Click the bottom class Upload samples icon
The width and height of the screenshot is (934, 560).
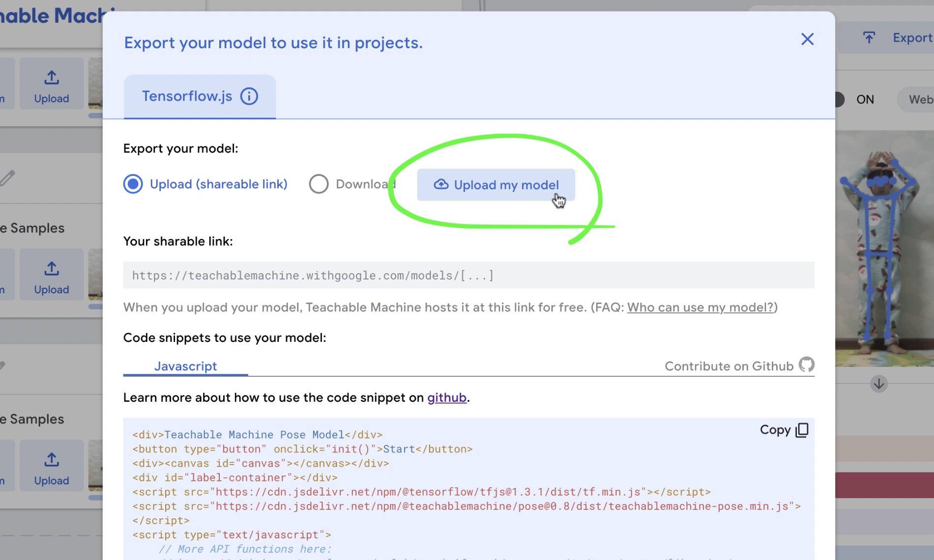[52, 460]
